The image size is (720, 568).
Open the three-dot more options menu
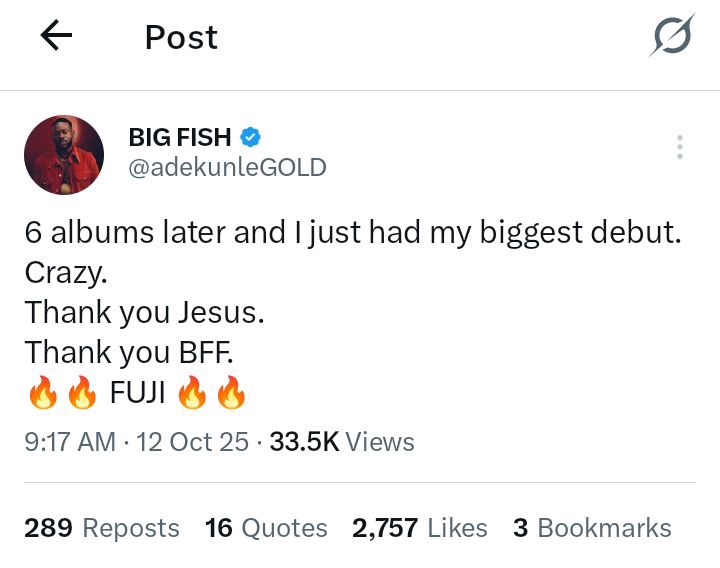point(680,147)
